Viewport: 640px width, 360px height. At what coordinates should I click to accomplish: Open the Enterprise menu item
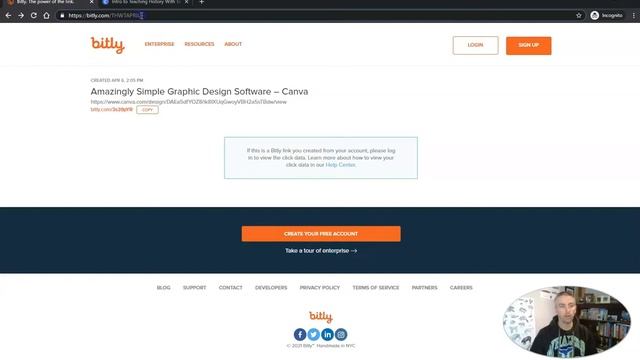[x=159, y=44]
